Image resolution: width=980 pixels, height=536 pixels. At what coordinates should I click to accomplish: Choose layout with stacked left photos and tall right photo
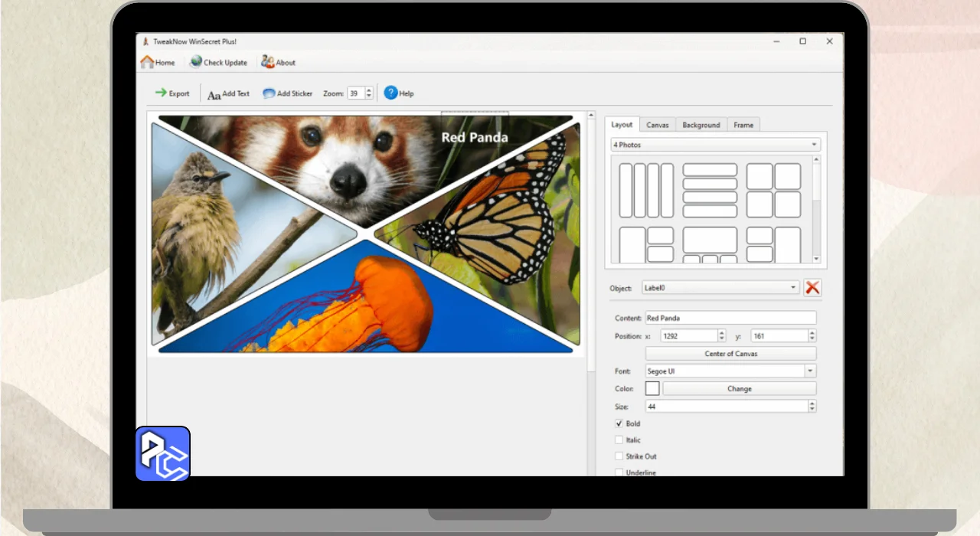pyautogui.click(x=773, y=245)
